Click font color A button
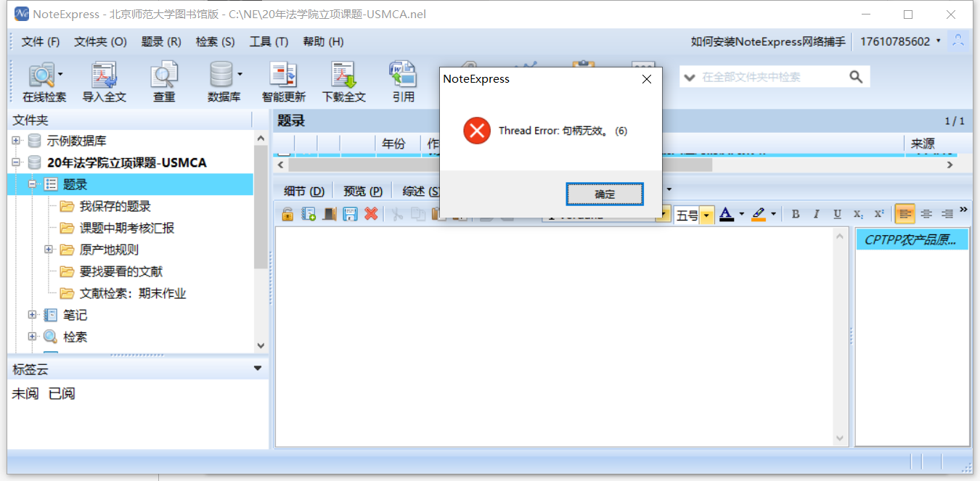The height and width of the screenshot is (481, 980). (x=726, y=214)
